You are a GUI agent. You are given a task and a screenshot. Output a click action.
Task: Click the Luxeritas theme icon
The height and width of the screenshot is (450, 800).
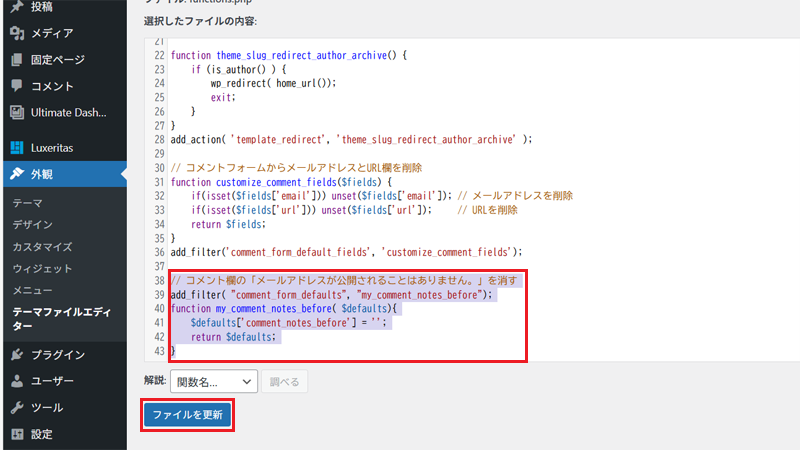pyautogui.click(x=17, y=148)
